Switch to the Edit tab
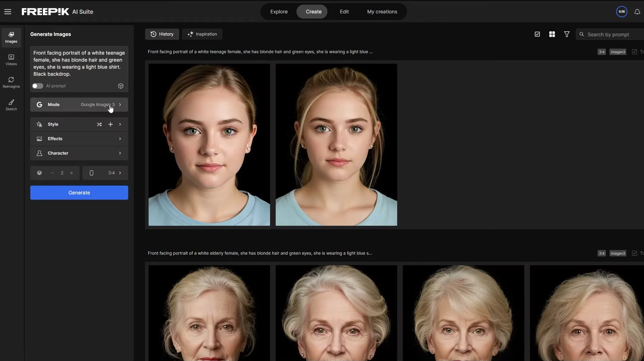Image resolution: width=644 pixels, height=361 pixels. pos(344,12)
